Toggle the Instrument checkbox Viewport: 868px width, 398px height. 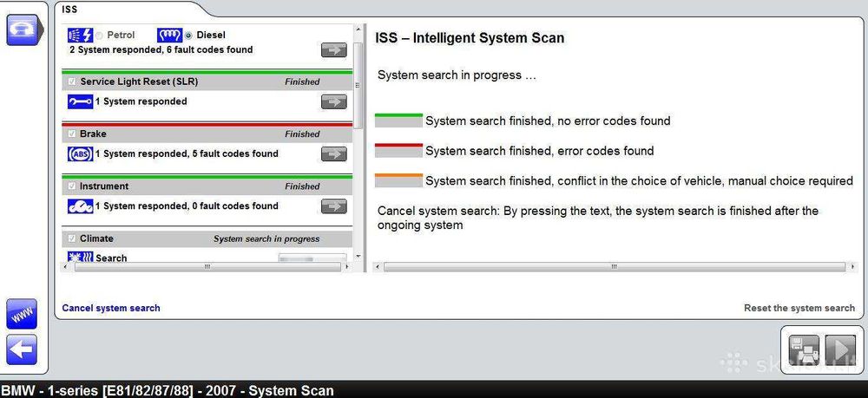71,186
